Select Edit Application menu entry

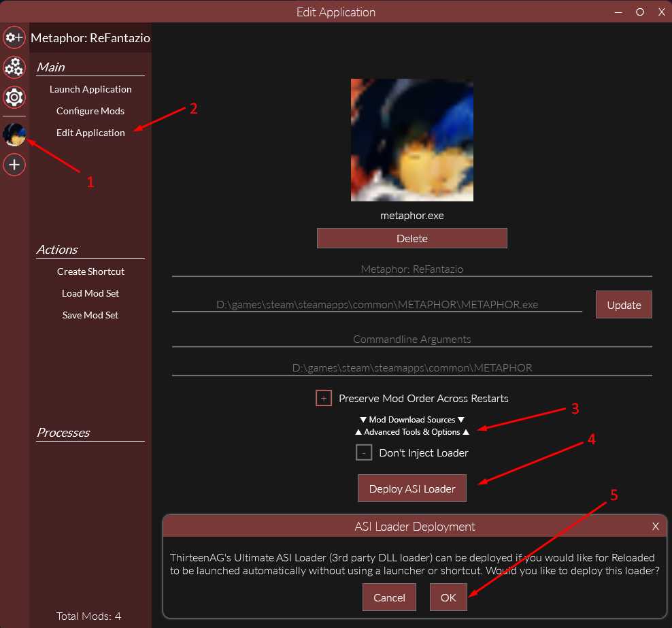click(90, 133)
